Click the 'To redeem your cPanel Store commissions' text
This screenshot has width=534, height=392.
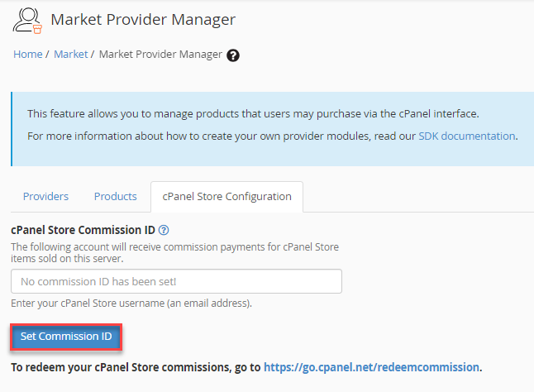[136, 367]
